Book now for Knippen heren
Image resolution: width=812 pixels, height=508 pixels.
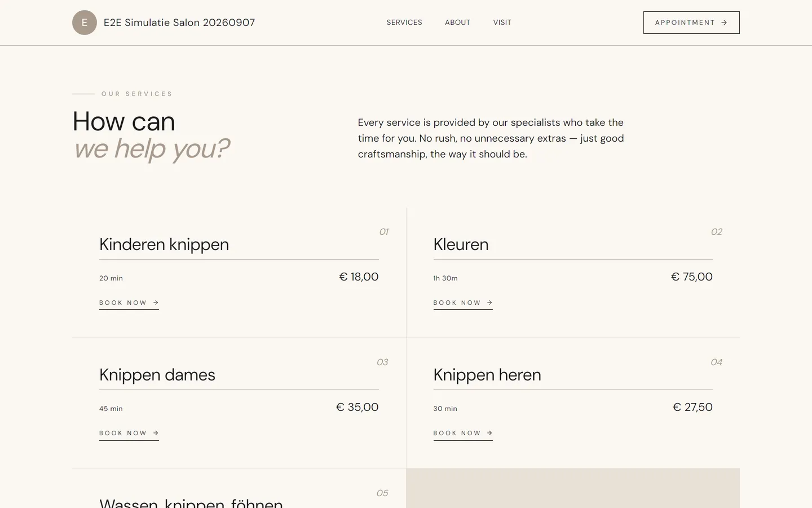coord(463,433)
